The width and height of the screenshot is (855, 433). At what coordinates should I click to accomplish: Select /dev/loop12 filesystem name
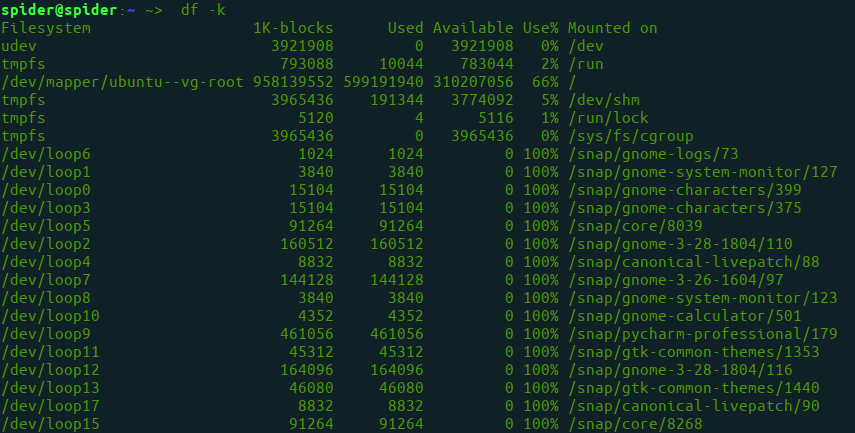click(50, 370)
